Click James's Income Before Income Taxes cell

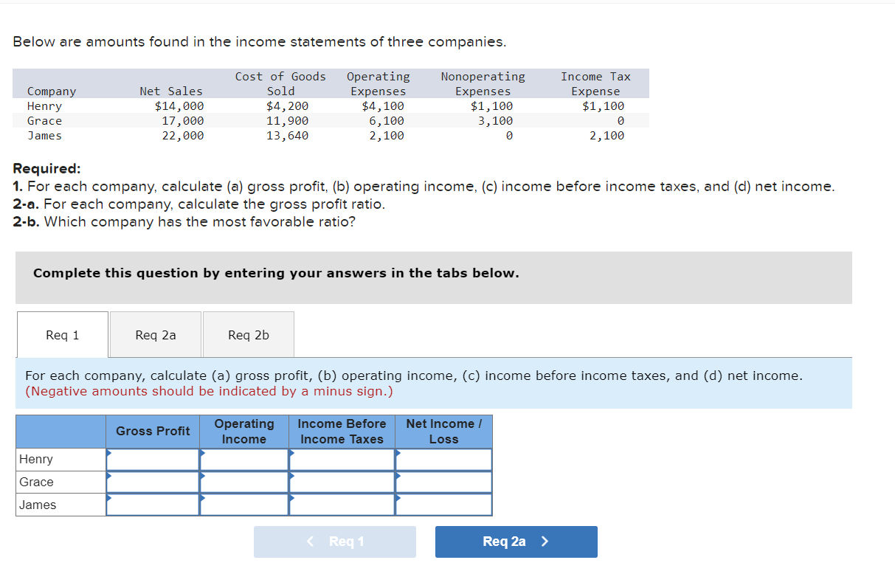[341, 505]
